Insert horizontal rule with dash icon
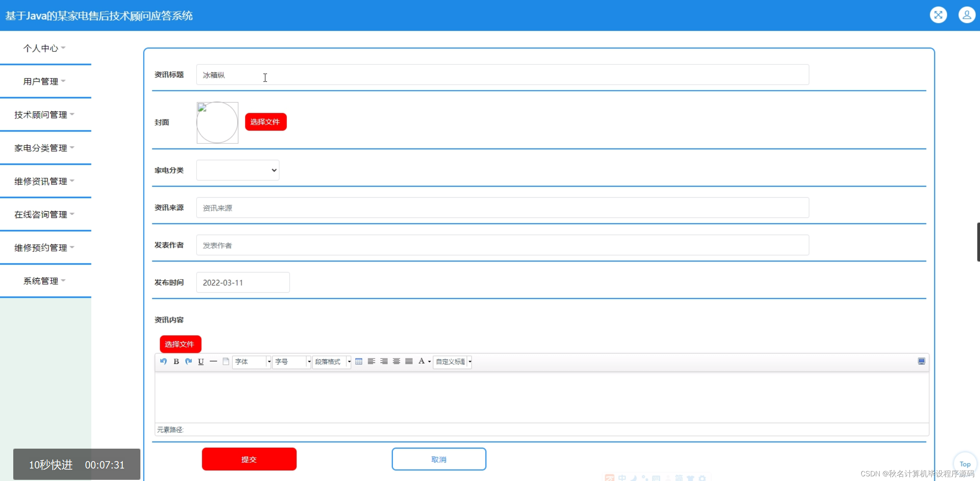The width and height of the screenshot is (980, 481). 213,361
